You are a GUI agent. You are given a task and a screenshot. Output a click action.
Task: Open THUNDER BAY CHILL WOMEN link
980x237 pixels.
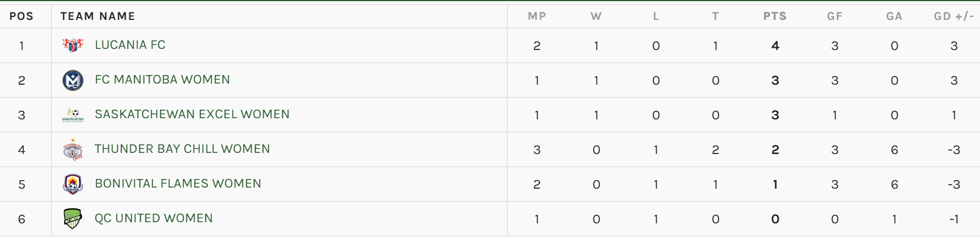(x=182, y=149)
